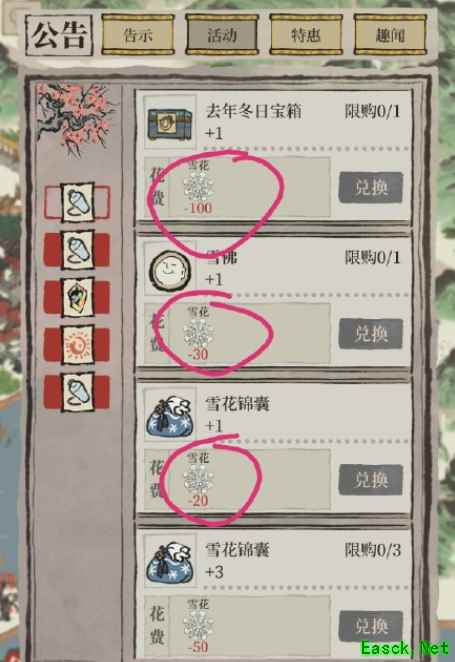
Task: Exchange the 雪花锦囊 +3 item
Action: click(x=371, y=626)
